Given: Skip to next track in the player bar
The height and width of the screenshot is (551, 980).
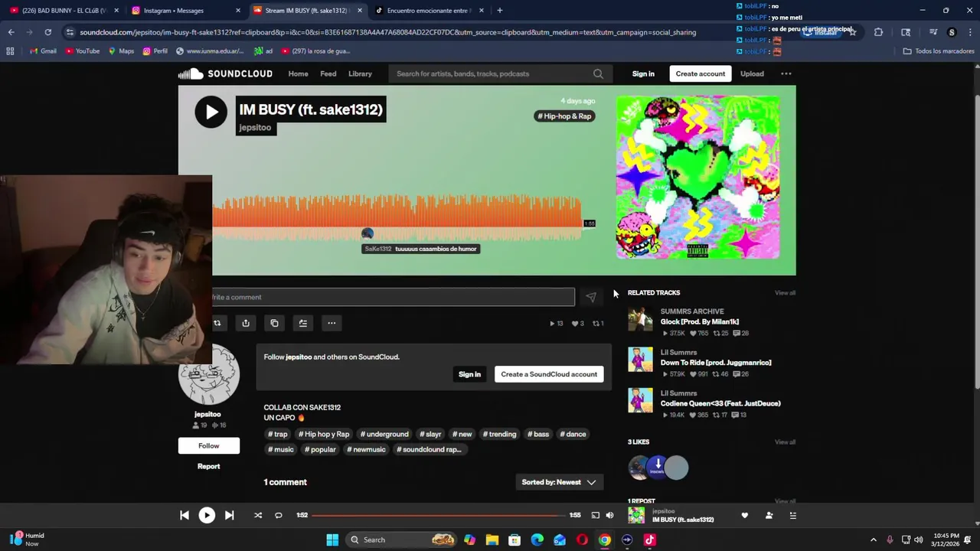Looking at the screenshot, I should click(229, 515).
